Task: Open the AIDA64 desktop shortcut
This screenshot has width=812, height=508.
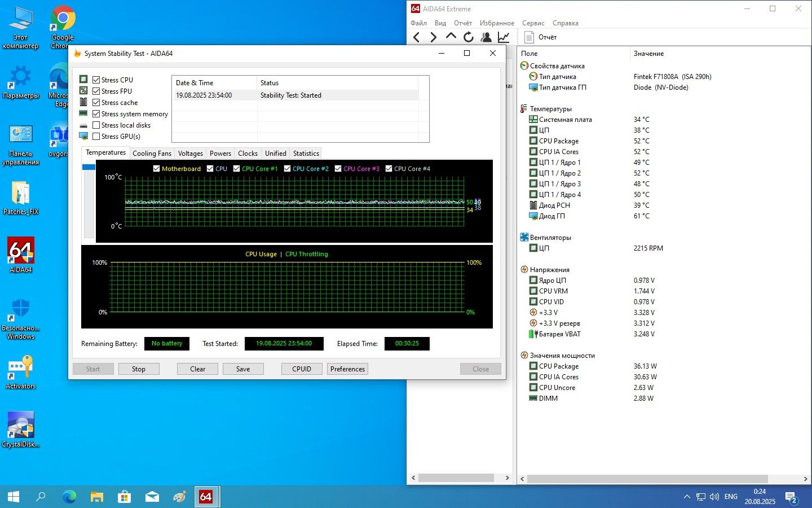Action: click(21, 255)
